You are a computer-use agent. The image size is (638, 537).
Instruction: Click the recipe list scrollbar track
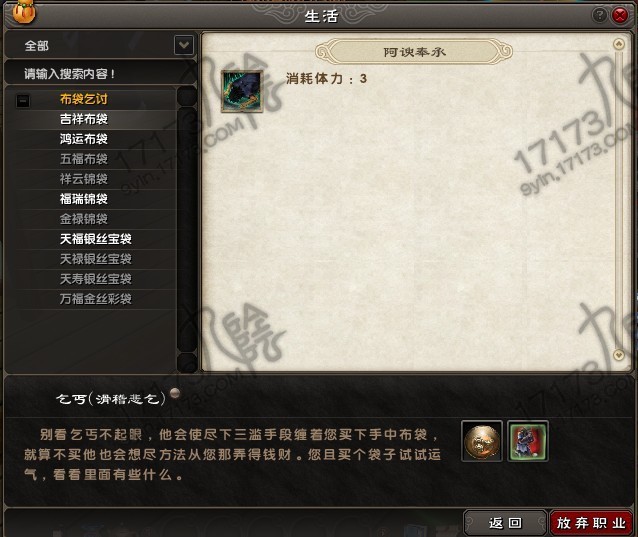(x=187, y=228)
